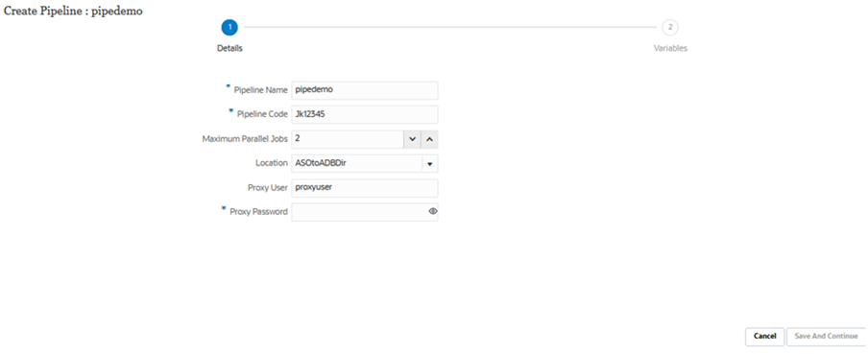Go to step 1 Details circle
Image resolution: width=868 pixels, height=354 pixels.
tap(229, 27)
